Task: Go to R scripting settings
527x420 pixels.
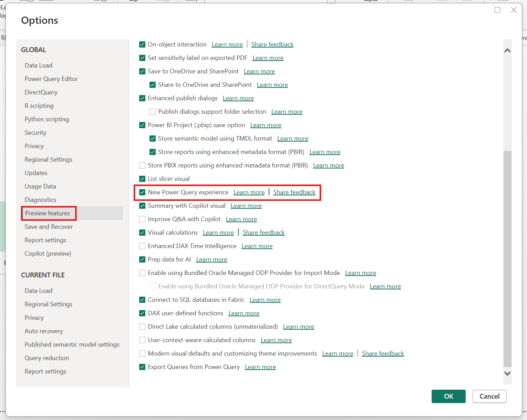Action: 39,106
